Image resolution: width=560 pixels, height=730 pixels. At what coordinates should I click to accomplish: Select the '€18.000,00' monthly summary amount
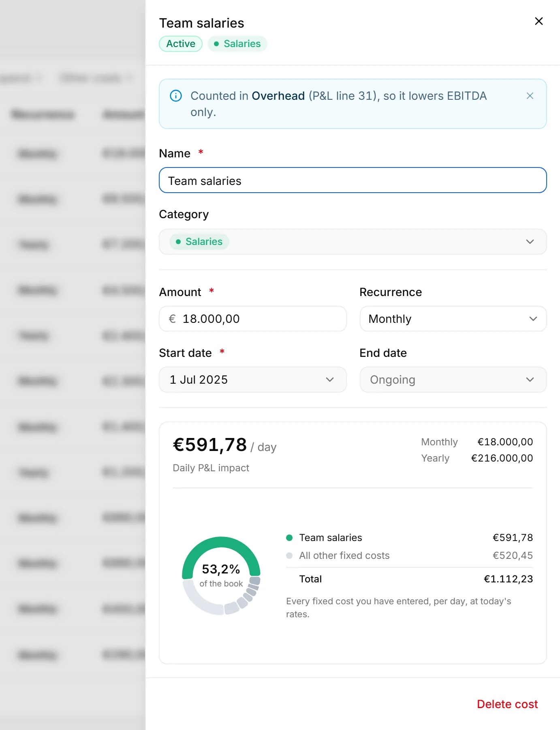[x=505, y=442]
